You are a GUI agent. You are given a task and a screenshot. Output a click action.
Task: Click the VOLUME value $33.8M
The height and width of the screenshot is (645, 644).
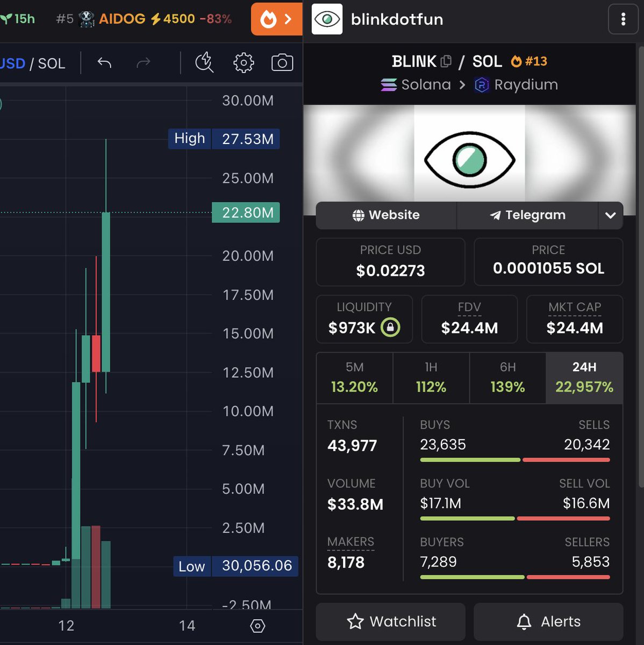pyautogui.click(x=355, y=505)
